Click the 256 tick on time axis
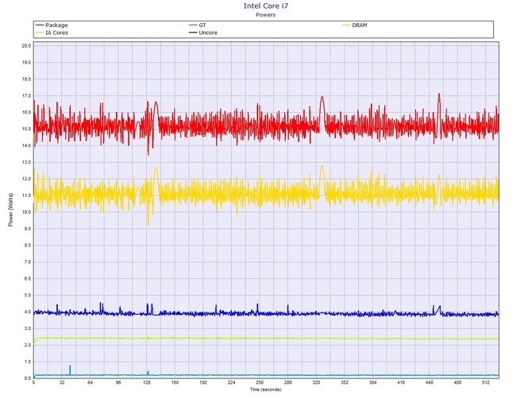532x399 pixels. (260, 382)
